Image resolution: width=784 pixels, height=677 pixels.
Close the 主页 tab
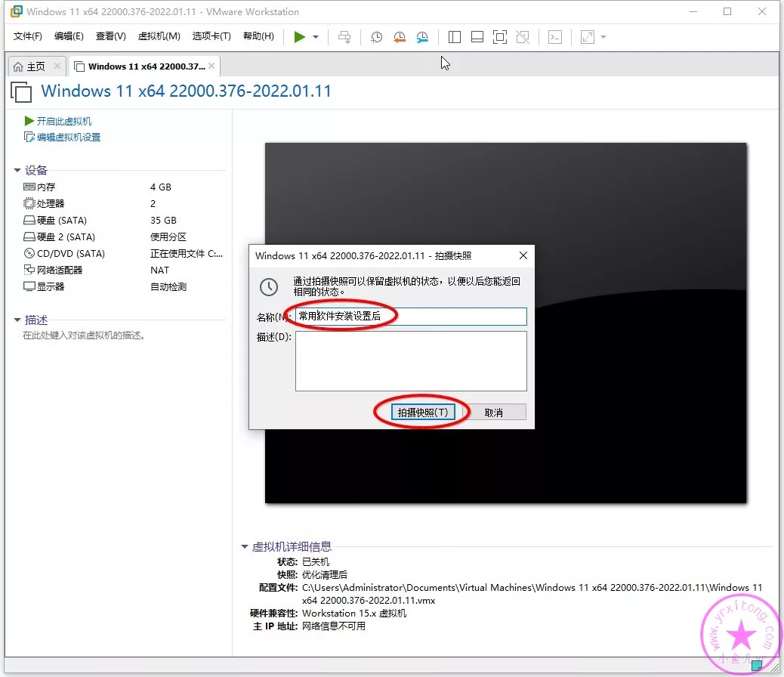click(57, 66)
